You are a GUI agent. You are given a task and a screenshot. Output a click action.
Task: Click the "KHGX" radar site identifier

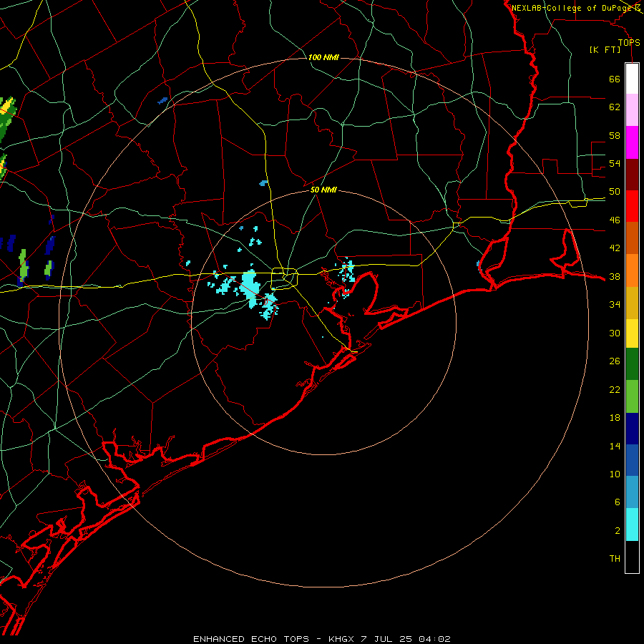coord(341,639)
